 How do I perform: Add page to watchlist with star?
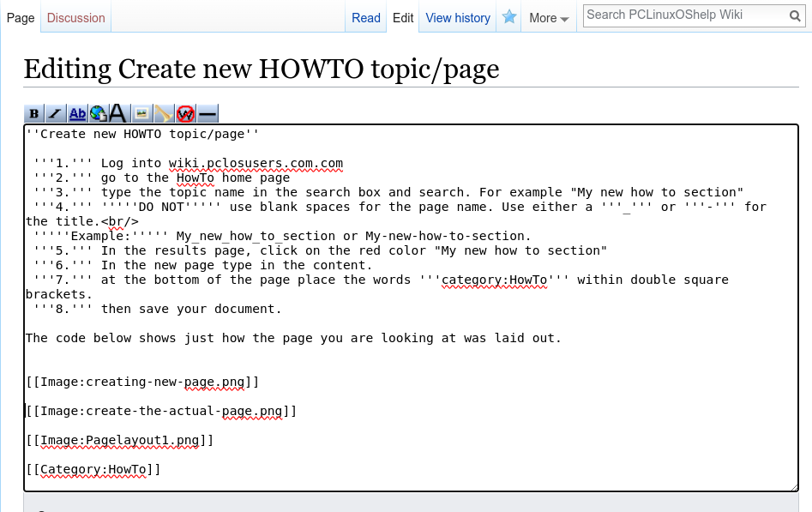coord(509,17)
